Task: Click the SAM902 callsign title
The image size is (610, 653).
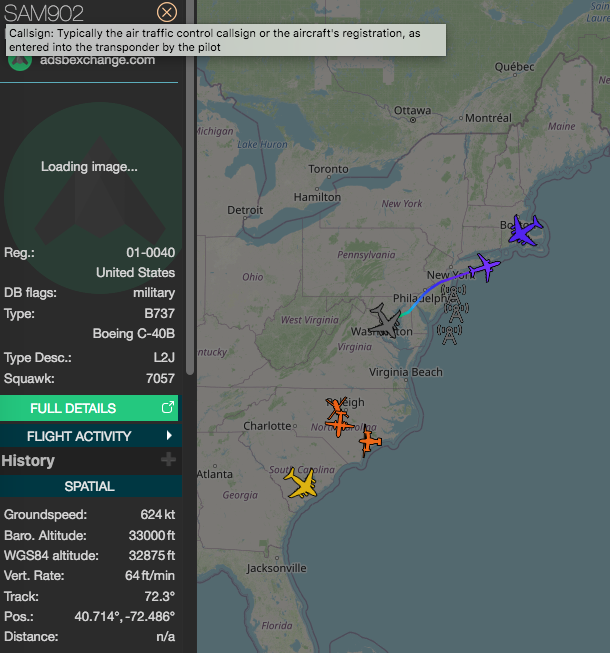Action: (x=44, y=13)
